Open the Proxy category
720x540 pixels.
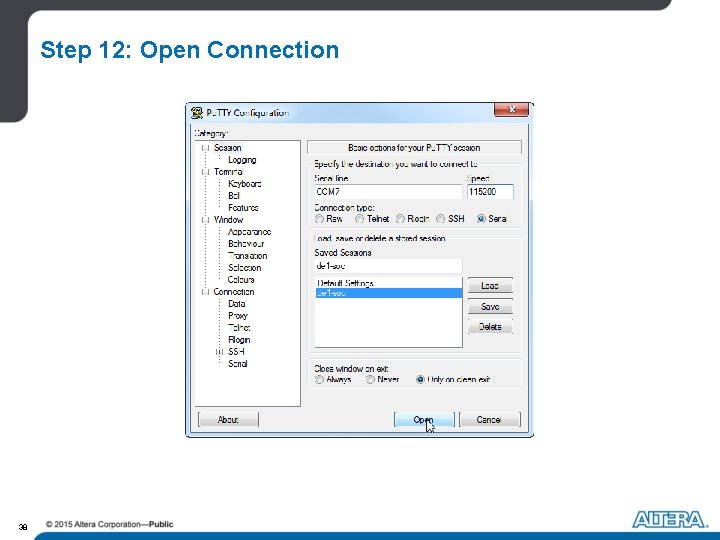click(x=238, y=316)
